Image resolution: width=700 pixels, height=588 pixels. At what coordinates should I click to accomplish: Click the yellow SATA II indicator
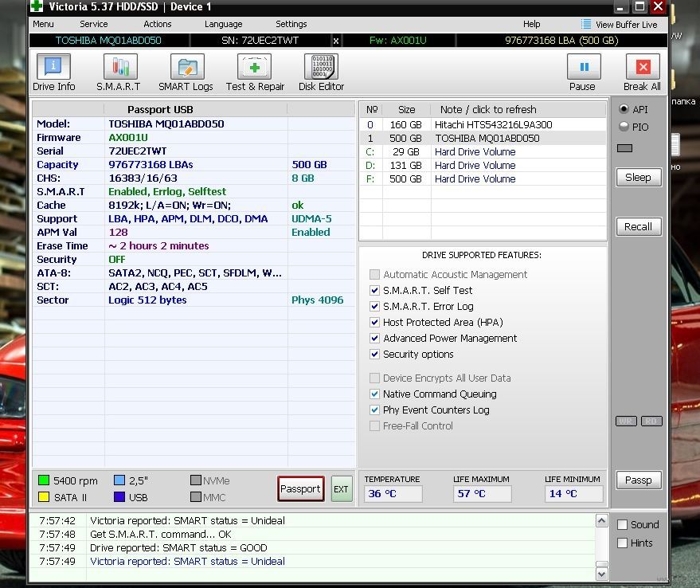pyautogui.click(x=43, y=497)
